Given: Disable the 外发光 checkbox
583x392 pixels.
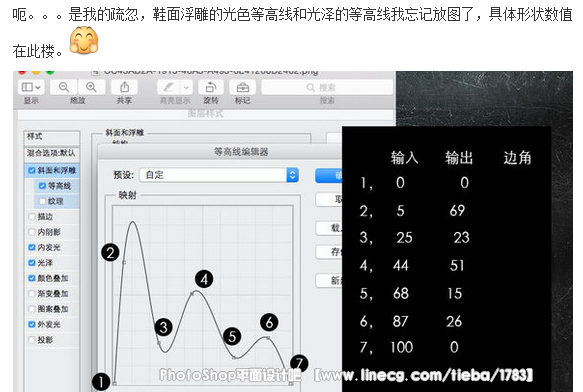Looking at the screenshot, I should click(x=32, y=324).
